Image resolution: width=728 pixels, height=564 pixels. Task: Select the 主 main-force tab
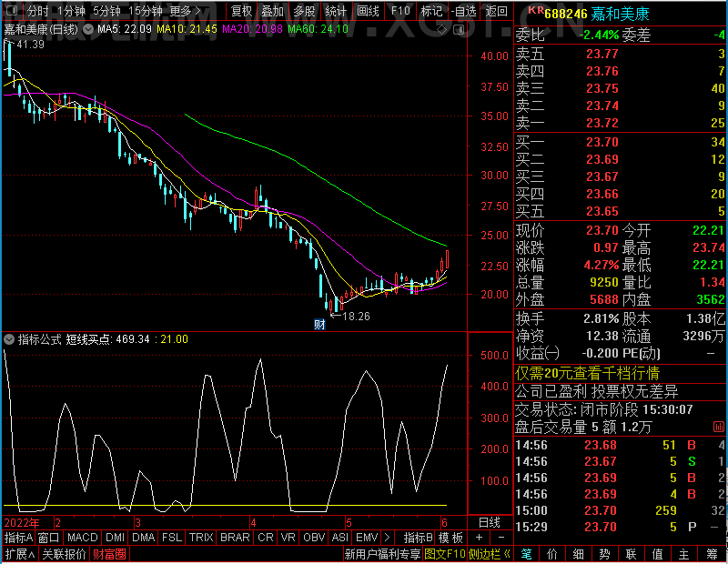684,554
